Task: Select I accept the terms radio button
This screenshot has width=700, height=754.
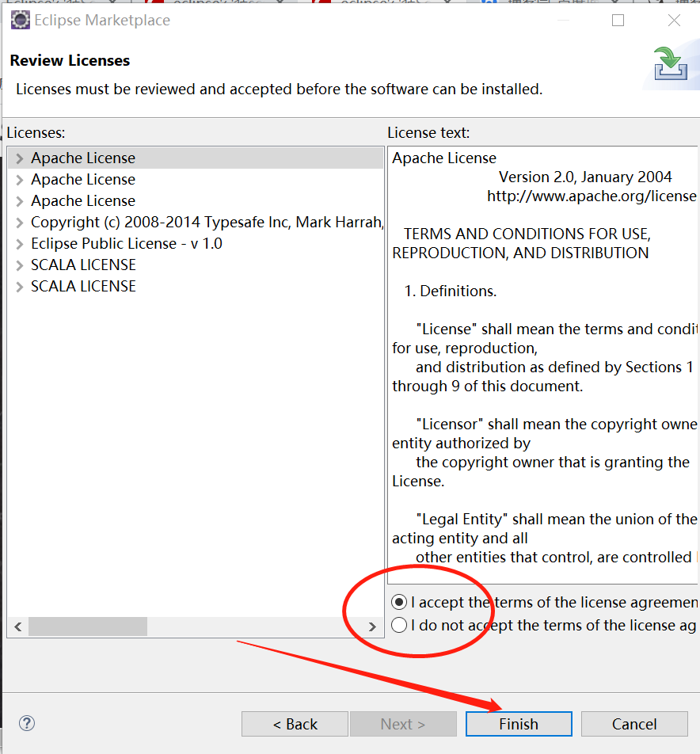Action: [x=399, y=602]
